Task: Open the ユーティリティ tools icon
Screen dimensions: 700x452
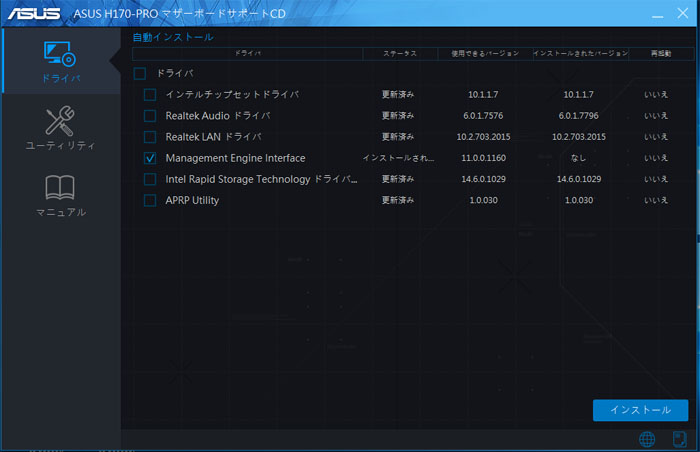Action: pyautogui.click(x=60, y=121)
